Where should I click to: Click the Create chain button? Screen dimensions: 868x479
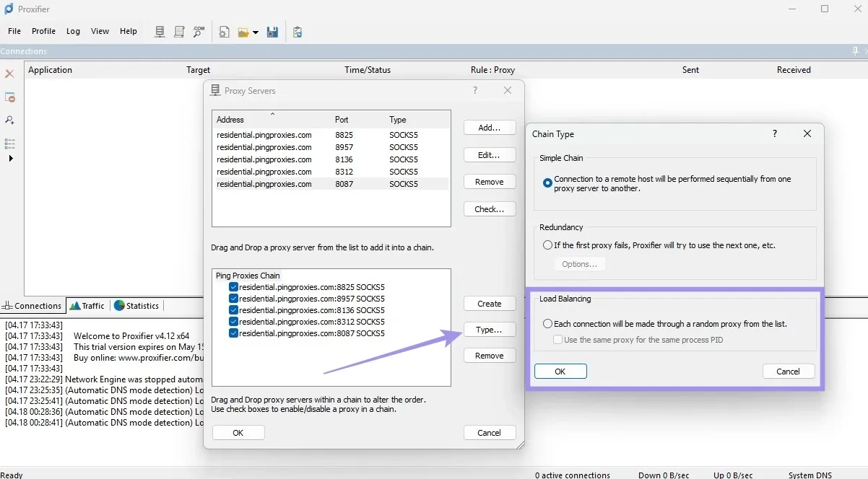point(490,304)
